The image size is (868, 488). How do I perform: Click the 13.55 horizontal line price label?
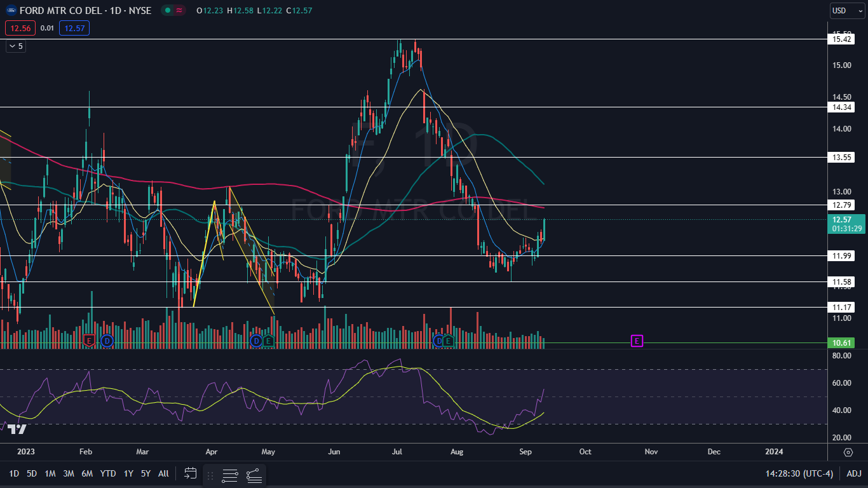point(842,157)
